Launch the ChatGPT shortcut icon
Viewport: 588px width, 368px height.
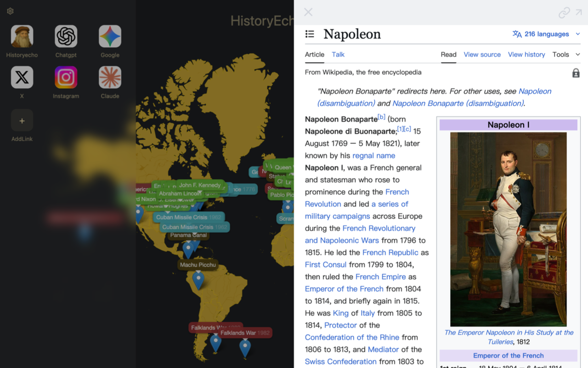[66, 35]
